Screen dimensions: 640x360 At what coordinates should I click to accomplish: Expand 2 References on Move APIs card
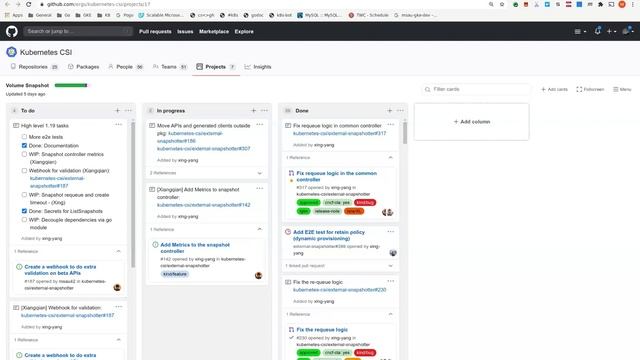tap(260, 173)
